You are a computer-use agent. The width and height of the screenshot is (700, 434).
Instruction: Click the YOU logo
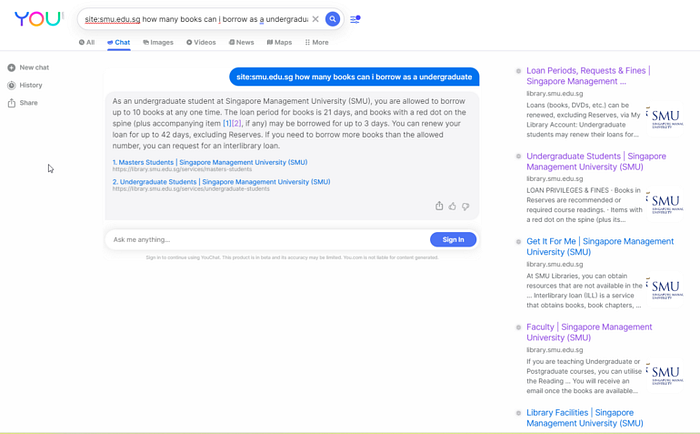[x=38, y=19]
